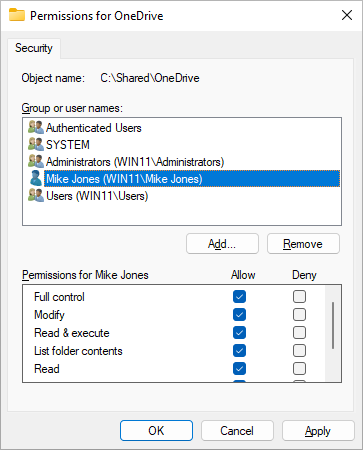Image resolution: width=363 pixels, height=450 pixels.
Task: Uncheck Allow for List folder contents
Action: (239, 350)
